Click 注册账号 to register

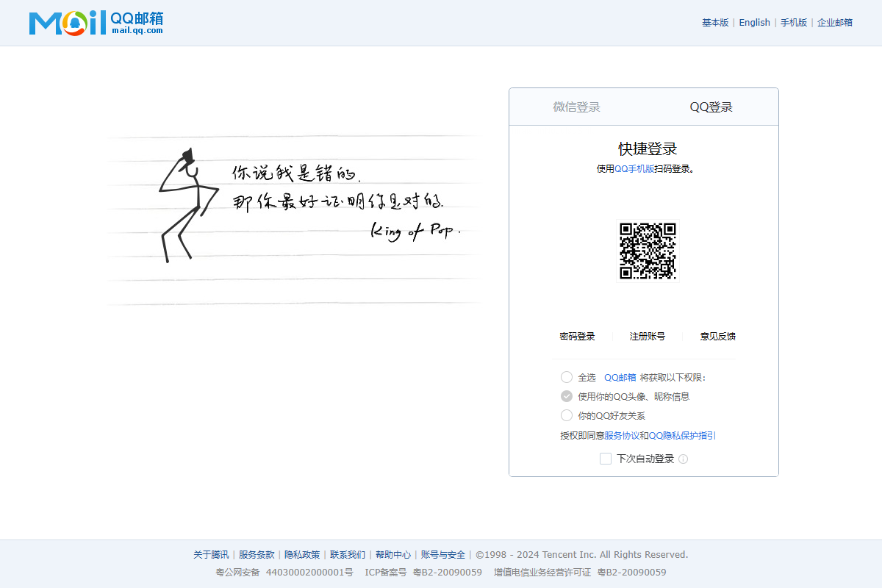pos(646,336)
